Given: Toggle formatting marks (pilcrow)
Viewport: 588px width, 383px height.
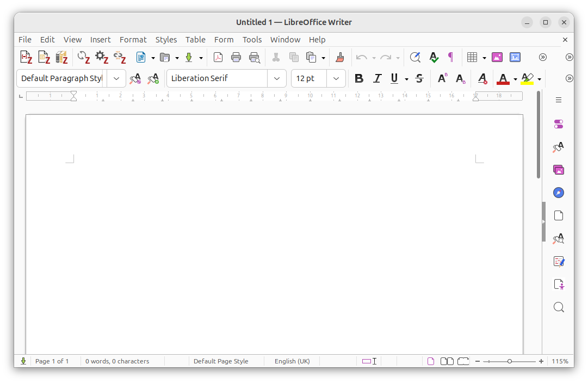Looking at the screenshot, I should tap(451, 57).
